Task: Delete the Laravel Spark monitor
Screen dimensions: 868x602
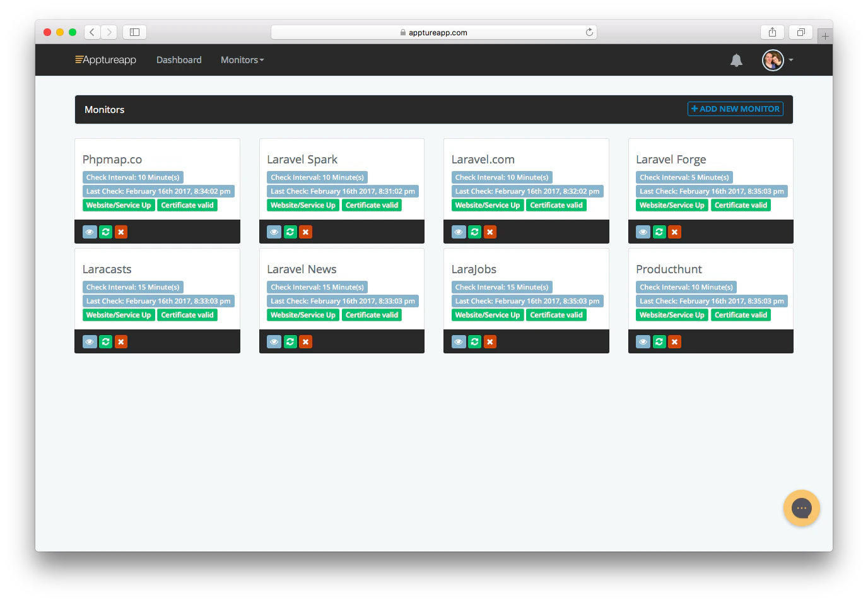Action: click(x=305, y=232)
